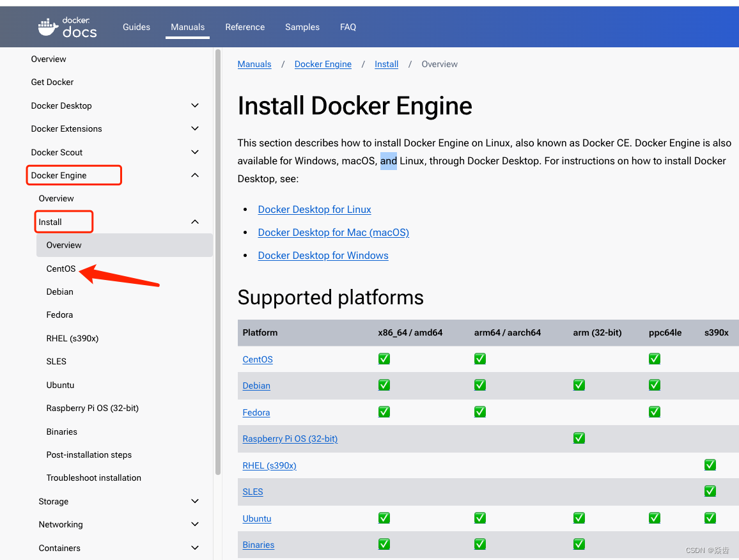
Task: Open Post-installation steps sidebar item
Action: tap(89, 455)
